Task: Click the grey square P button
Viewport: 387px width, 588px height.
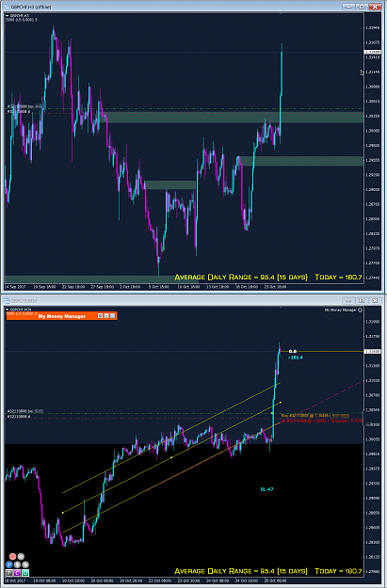Action: (x=9, y=573)
